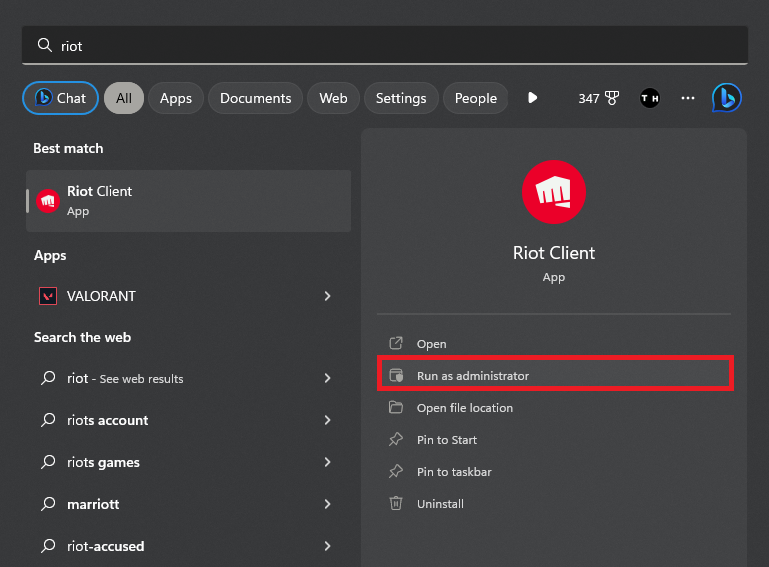Select Run as administrator
The height and width of the screenshot is (567, 769).
point(473,376)
